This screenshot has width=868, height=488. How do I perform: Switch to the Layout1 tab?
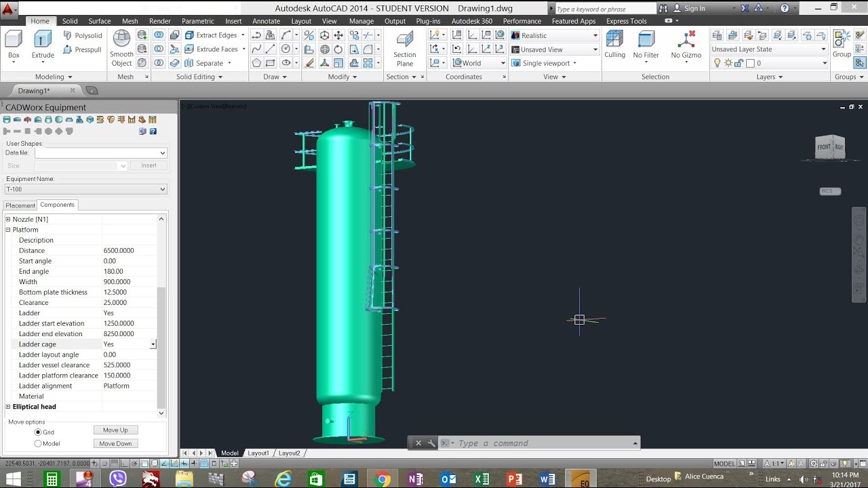pyautogui.click(x=258, y=453)
